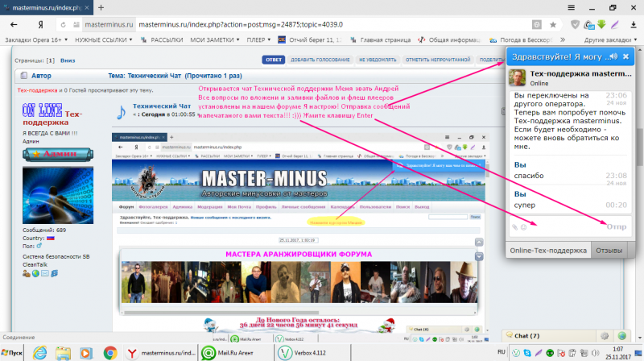Viewport: 644px width, 361px height.
Task: Open the Общая информация bookmark
Action: (450, 39)
